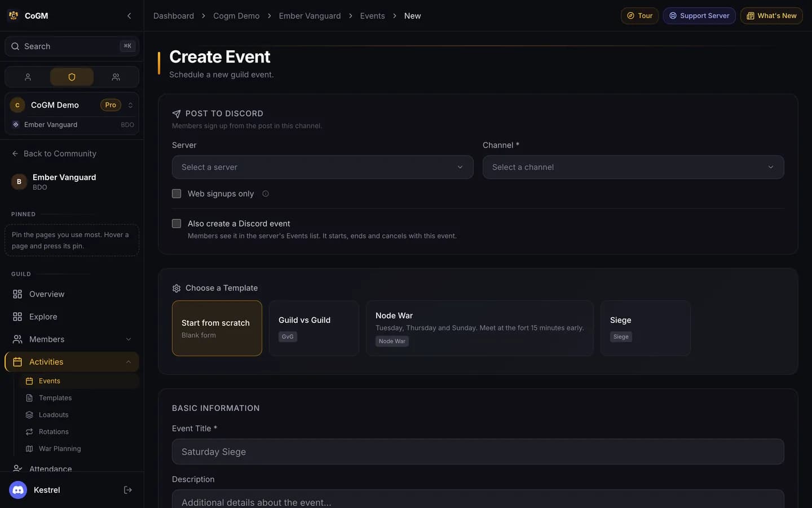The height and width of the screenshot is (508, 812).
Task: Click the BDO tag beside Ember Vanguard
Action: coord(127,125)
